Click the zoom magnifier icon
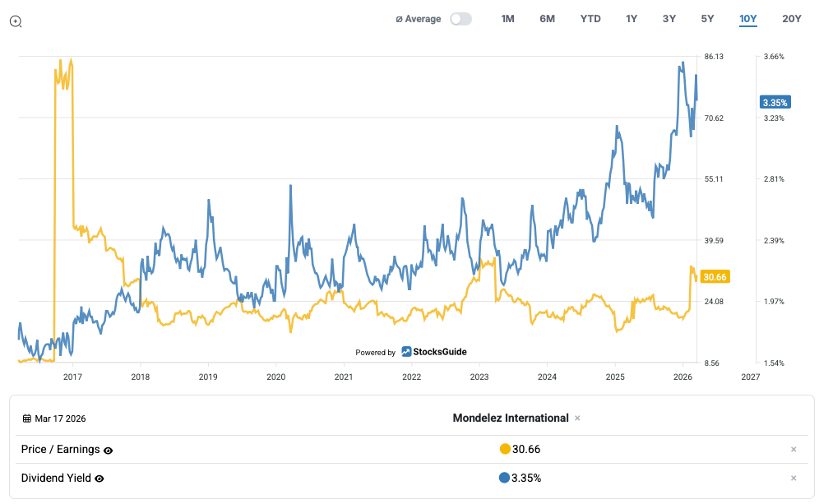819x504 pixels. click(16, 21)
